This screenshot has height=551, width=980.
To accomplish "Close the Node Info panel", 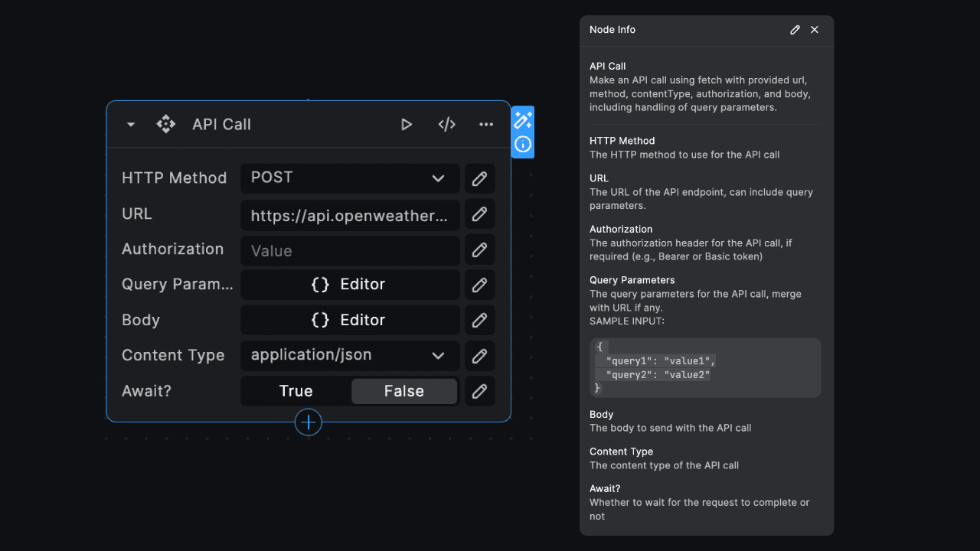I will (x=814, y=30).
